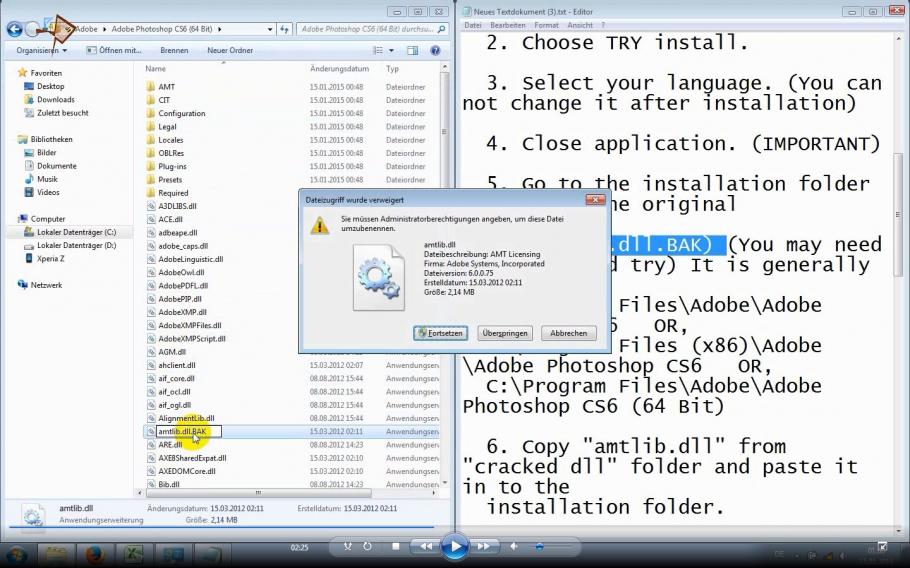
Task: Create a Neuer Ordner
Action: point(230,50)
